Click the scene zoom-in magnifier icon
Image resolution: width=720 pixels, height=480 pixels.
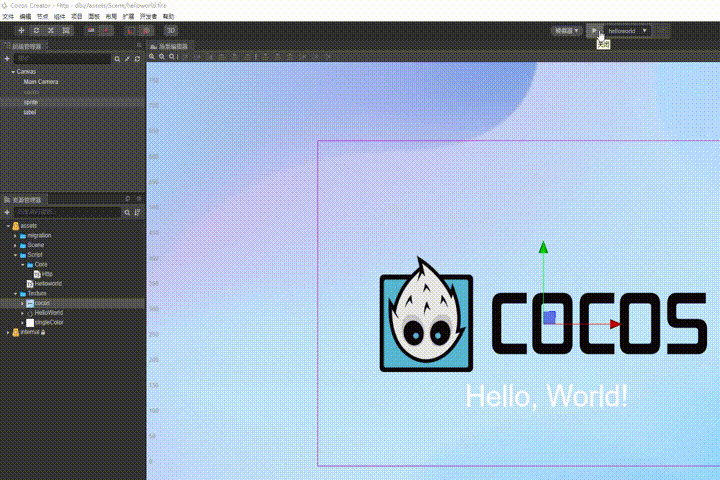tap(152, 56)
